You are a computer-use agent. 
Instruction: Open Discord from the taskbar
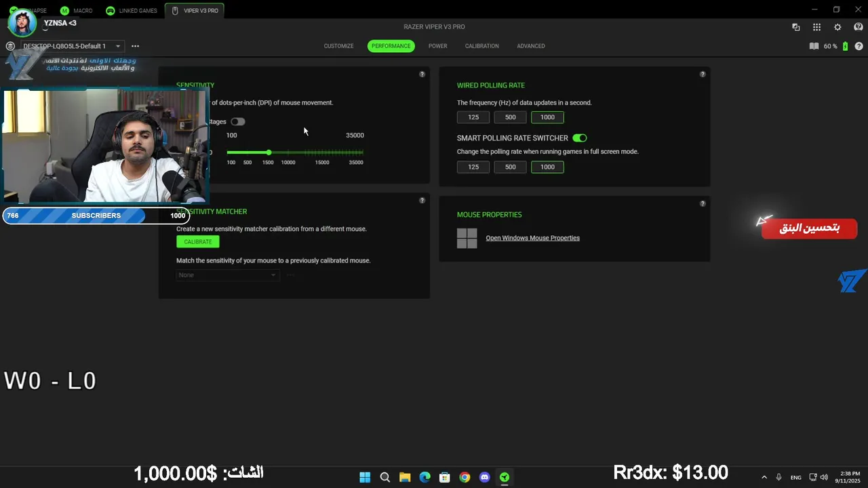pos(484,477)
